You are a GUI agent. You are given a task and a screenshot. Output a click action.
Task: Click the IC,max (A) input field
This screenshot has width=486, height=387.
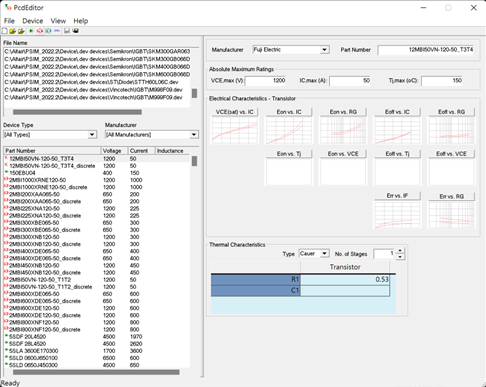coord(350,81)
